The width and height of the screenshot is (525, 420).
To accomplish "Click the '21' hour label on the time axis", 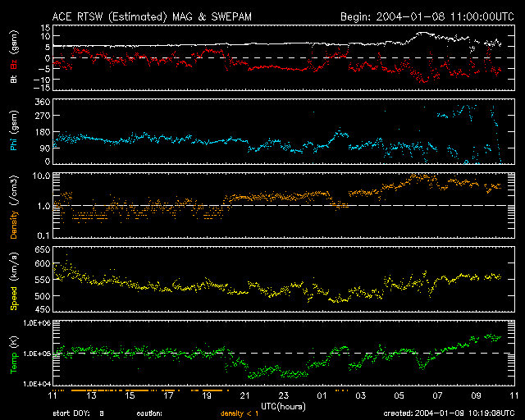I will click(x=245, y=396).
